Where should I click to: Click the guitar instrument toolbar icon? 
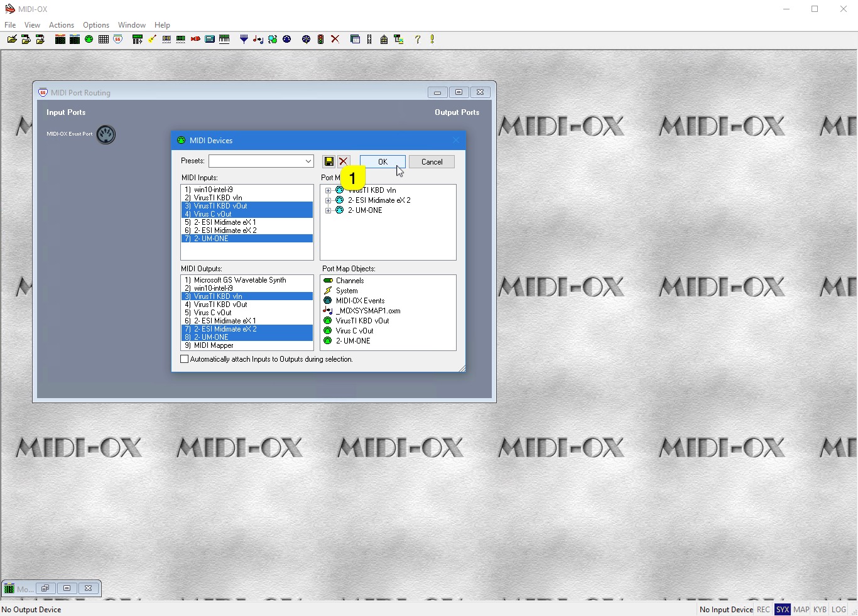(151, 39)
